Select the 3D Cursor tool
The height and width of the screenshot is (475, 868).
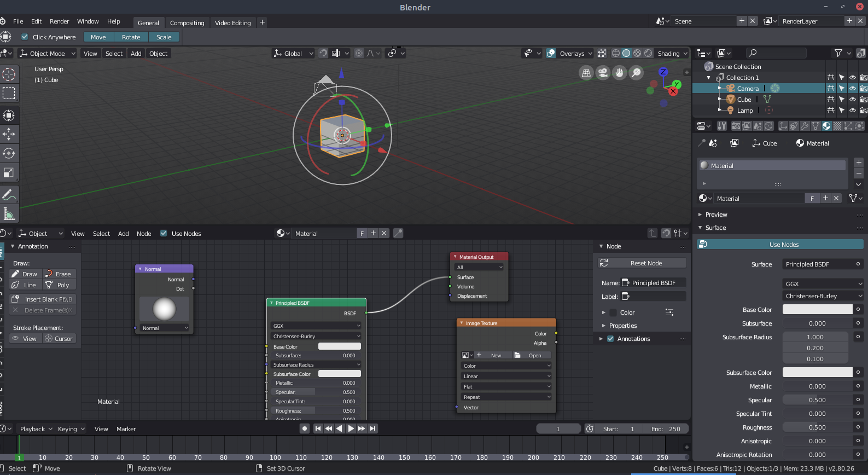[9, 74]
